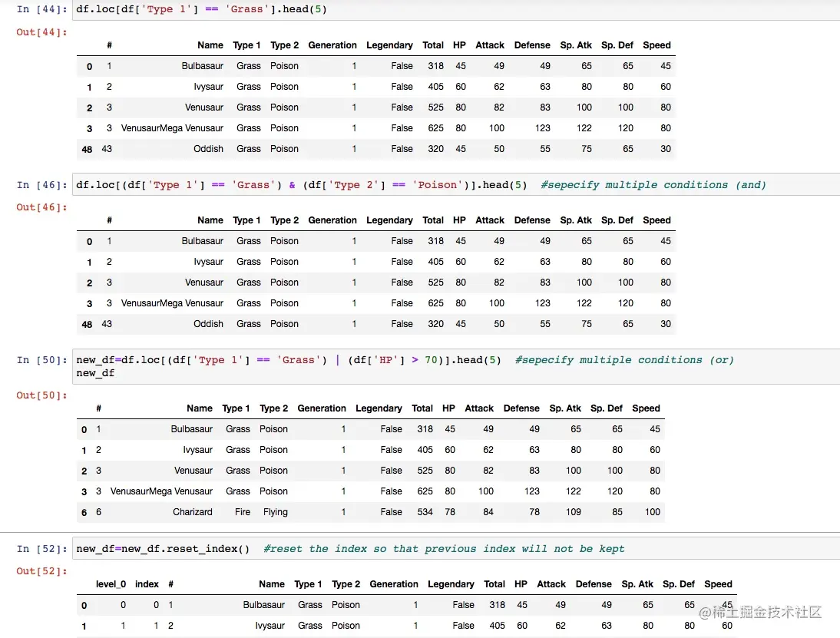
Task: Click Flying type in Charizard row
Action: (276, 512)
